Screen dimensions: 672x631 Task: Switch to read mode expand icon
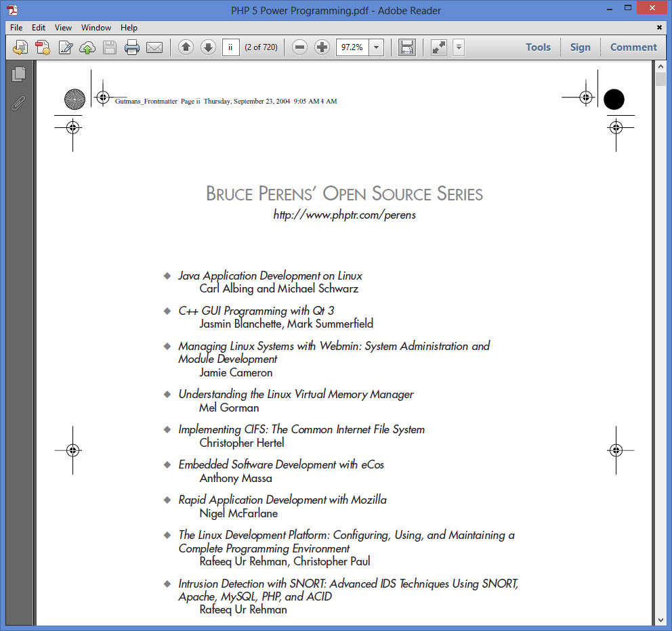click(438, 47)
